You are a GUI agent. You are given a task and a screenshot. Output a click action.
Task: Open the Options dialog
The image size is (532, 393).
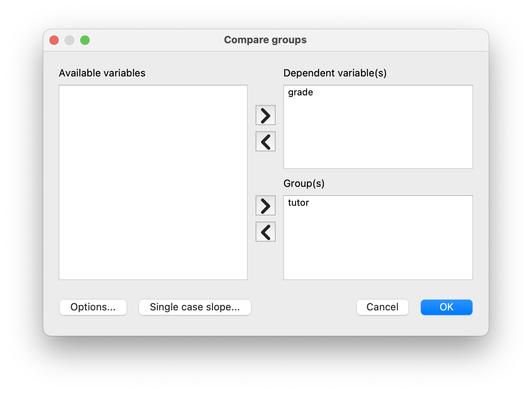[x=93, y=307]
